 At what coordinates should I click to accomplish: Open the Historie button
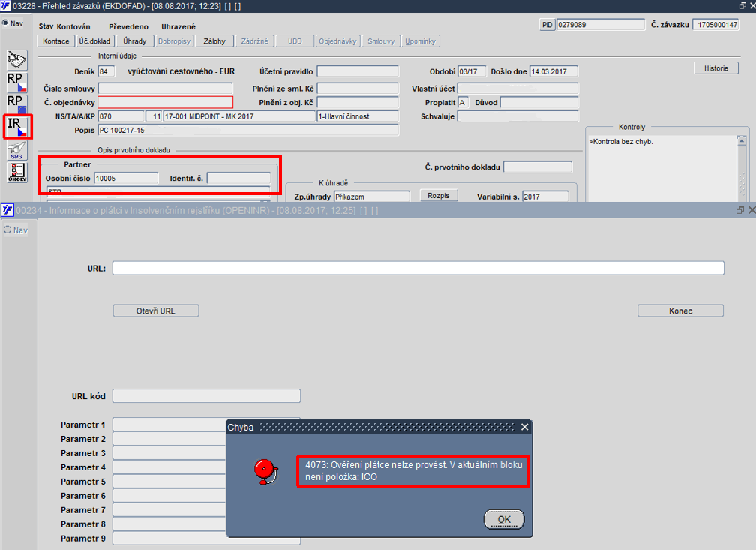[716, 68]
